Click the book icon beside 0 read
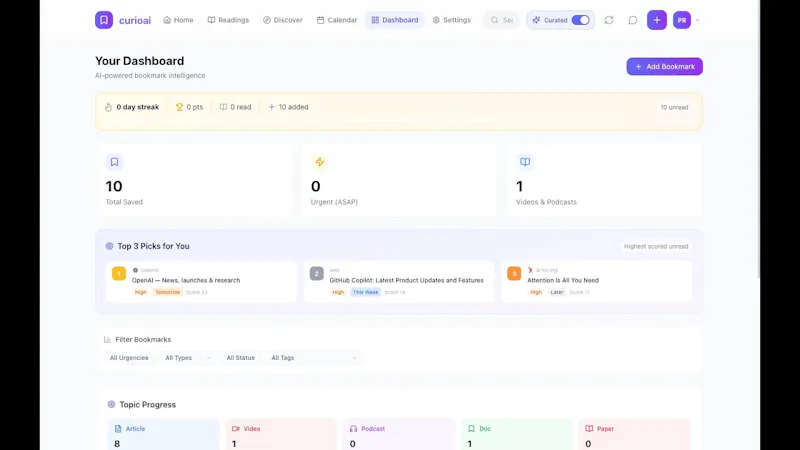800x450 pixels. coord(223,107)
